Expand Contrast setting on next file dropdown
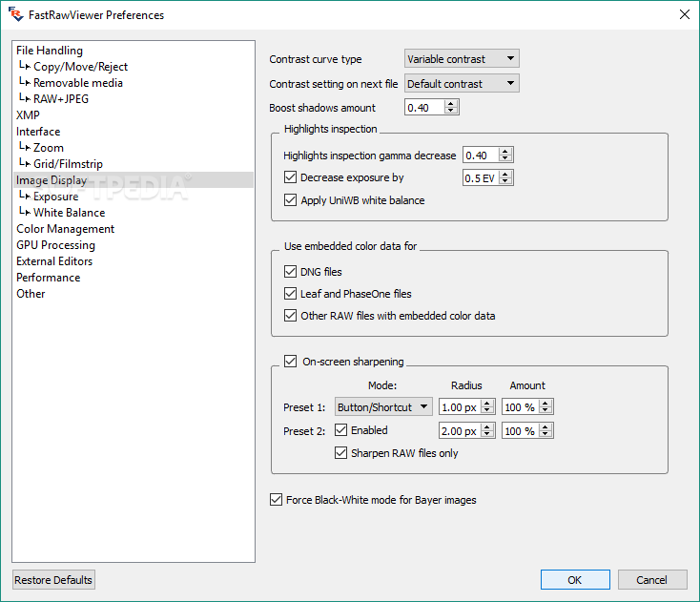700x602 pixels. click(x=462, y=84)
